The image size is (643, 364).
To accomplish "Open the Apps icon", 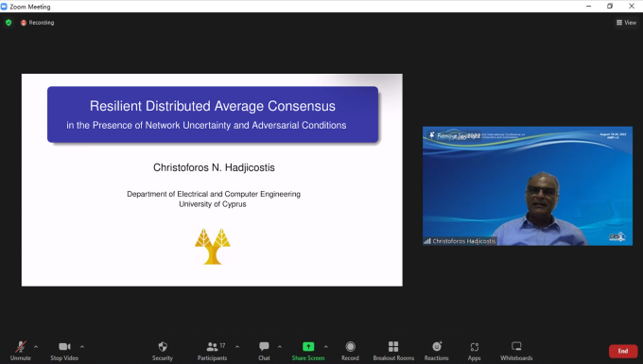I will tap(474, 347).
